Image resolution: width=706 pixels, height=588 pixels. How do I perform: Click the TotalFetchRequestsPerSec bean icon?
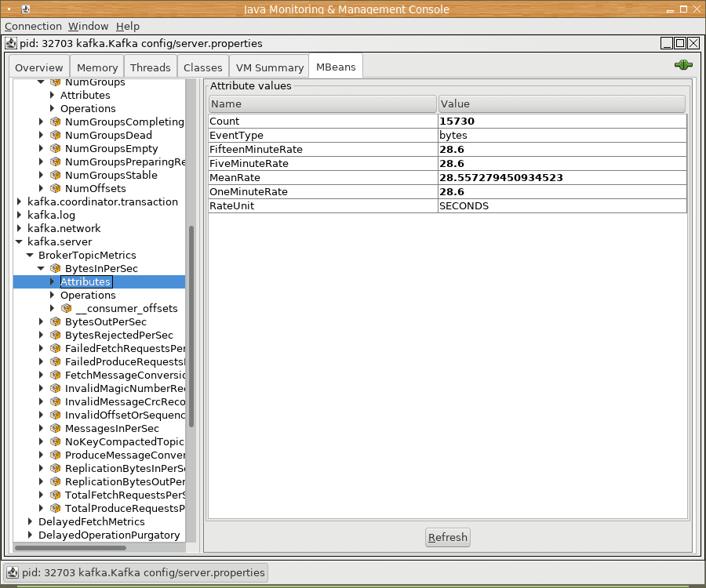[56, 495]
